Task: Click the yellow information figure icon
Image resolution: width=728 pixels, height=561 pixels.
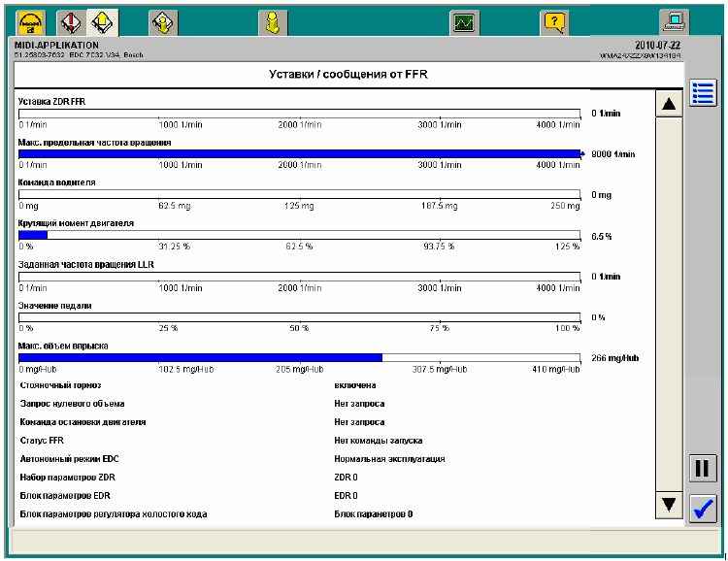Action: tap(273, 22)
